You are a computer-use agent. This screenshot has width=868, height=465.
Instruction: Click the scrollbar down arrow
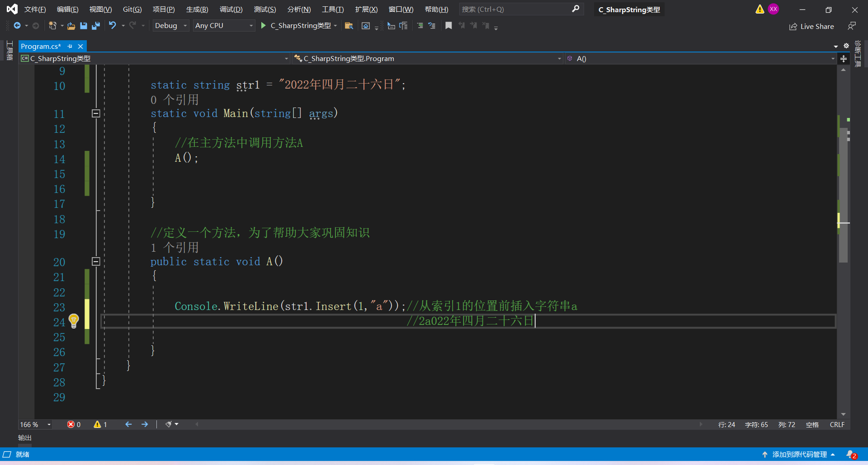(x=843, y=414)
